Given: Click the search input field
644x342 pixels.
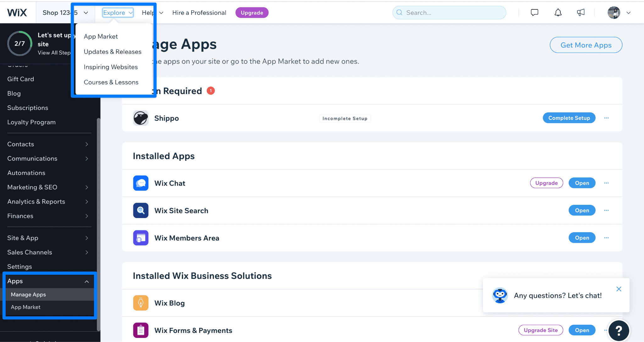Looking at the screenshot, I should click(x=449, y=12).
